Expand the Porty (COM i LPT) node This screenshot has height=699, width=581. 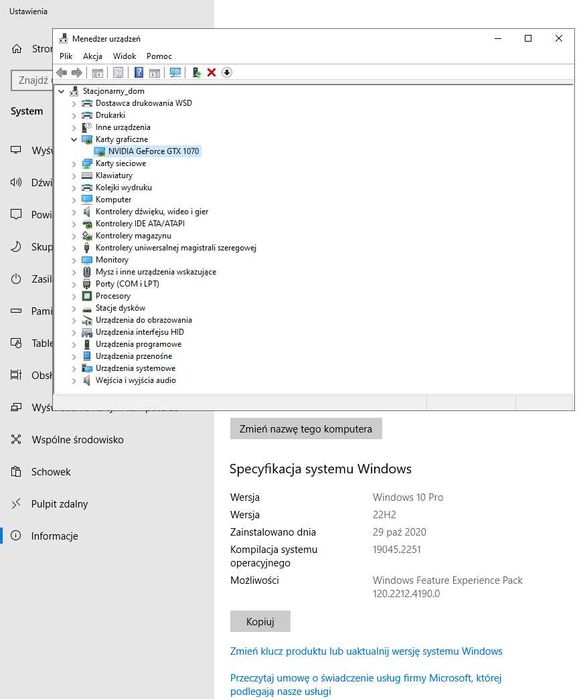click(74, 284)
